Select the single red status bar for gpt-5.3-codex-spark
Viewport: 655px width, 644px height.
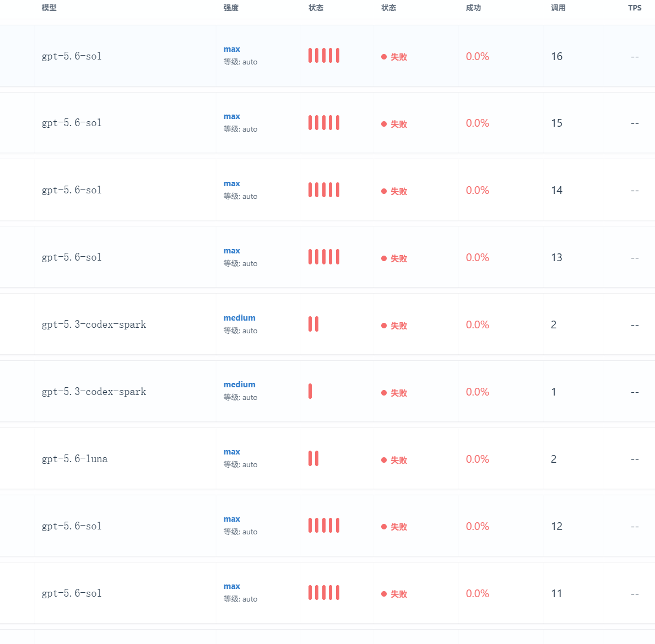coord(310,391)
